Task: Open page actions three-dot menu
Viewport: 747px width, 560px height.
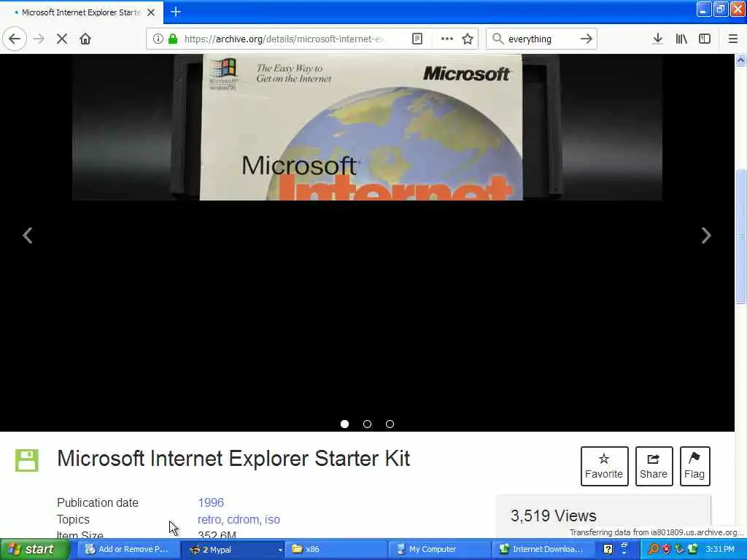Action: [446, 39]
